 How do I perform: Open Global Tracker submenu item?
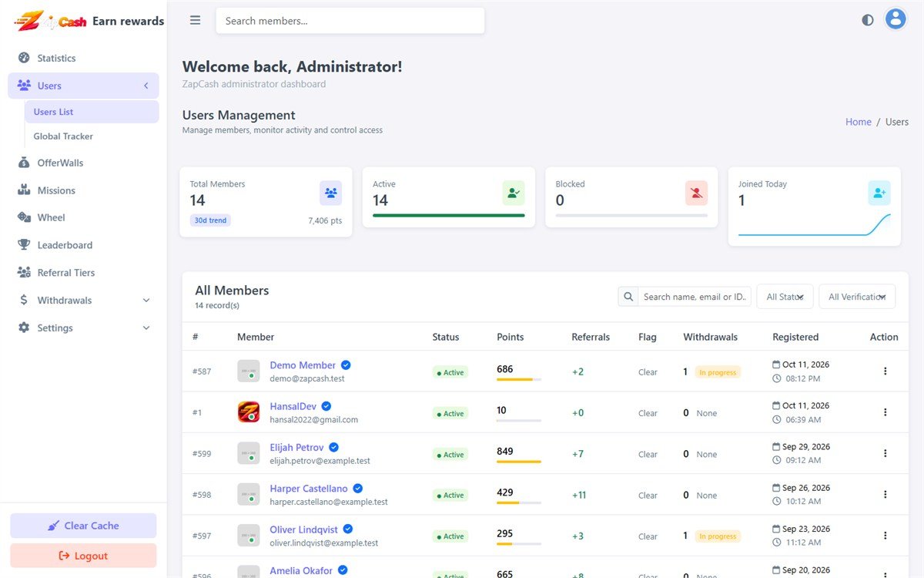click(x=92, y=136)
